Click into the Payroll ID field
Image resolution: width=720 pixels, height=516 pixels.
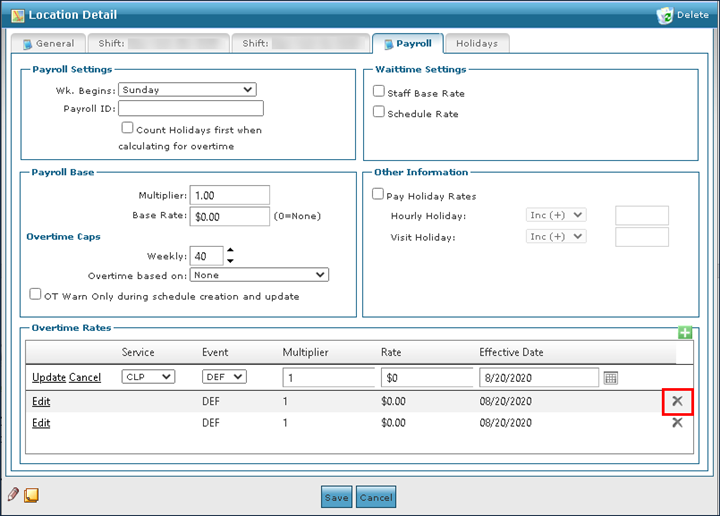pos(190,108)
